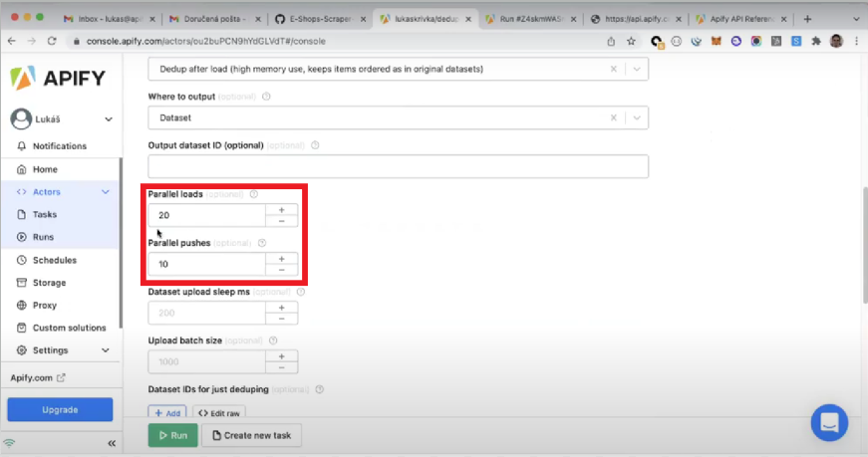
Task: Go to Home in the sidebar
Action: 44,169
